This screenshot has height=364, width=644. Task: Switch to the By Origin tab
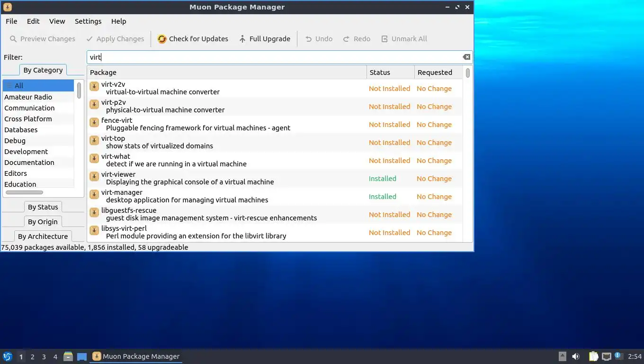pyautogui.click(x=43, y=222)
